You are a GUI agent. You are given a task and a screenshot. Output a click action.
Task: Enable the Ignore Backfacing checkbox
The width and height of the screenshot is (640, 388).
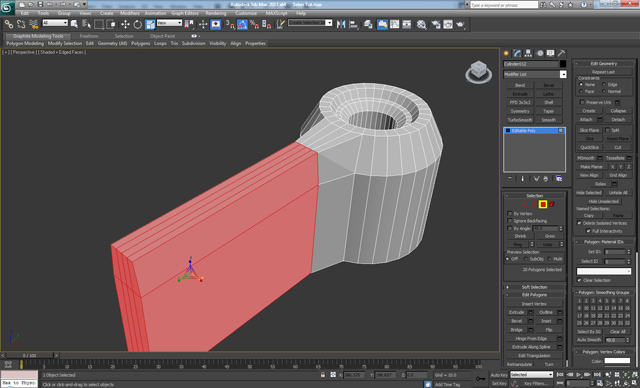(510, 221)
